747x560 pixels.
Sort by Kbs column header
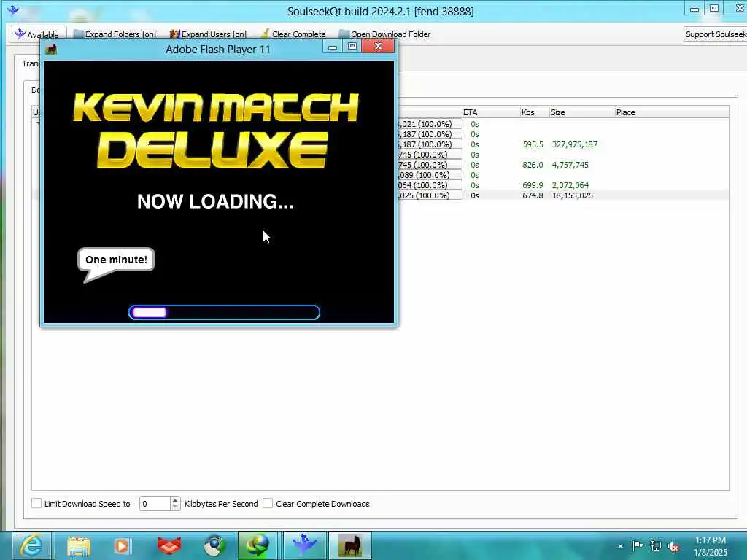pos(535,112)
